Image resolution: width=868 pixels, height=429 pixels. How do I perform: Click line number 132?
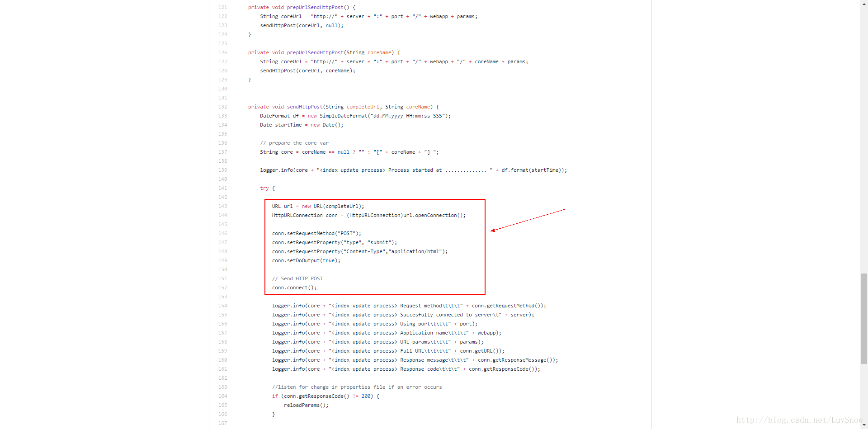coord(223,107)
